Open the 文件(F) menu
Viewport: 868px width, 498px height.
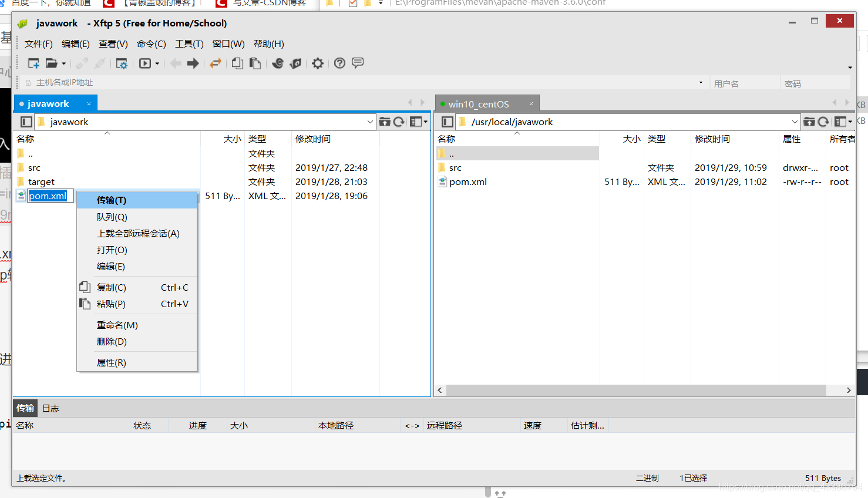tap(38, 44)
